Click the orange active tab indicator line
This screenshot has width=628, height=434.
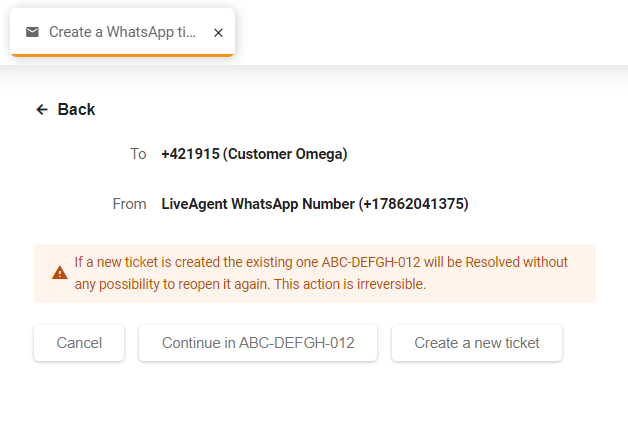[122, 54]
